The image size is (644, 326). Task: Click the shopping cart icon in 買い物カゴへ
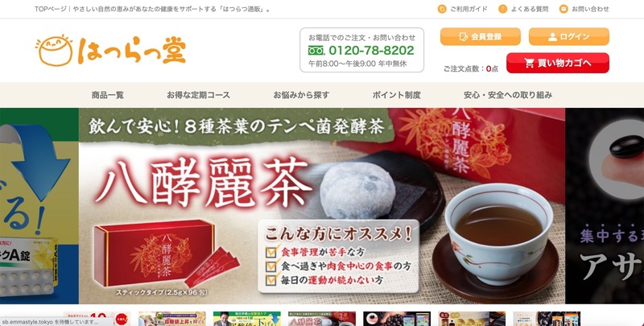point(530,63)
